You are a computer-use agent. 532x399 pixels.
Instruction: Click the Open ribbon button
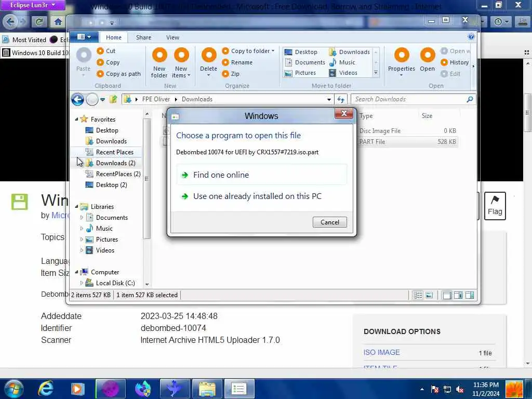point(428,60)
